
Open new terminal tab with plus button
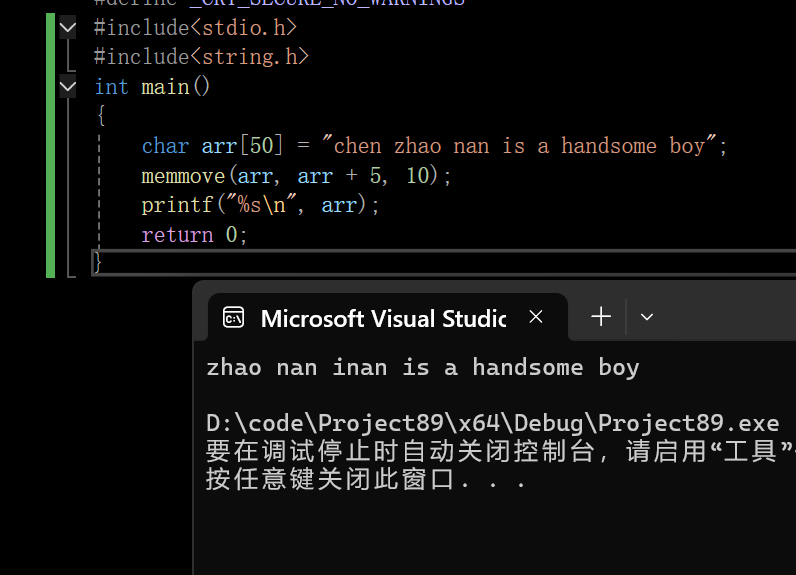[x=601, y=317]
